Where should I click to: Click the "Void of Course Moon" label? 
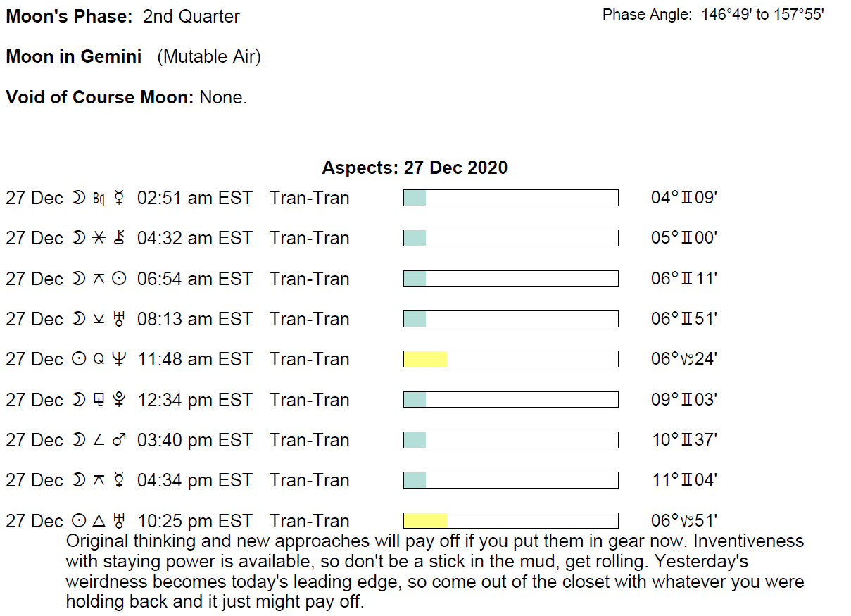tap(99, 97)
